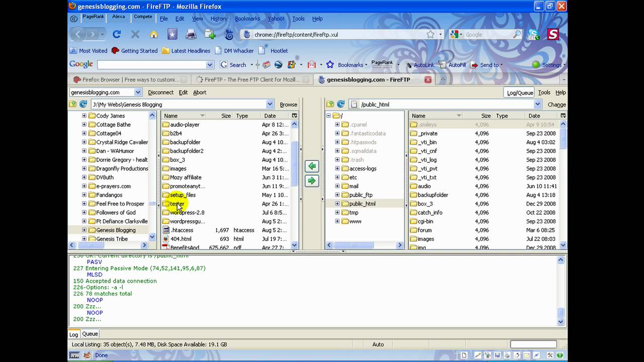Screen dimensions: 644x362
Task: Refresh the remote directory listing
Action: (x=341, y=104)
